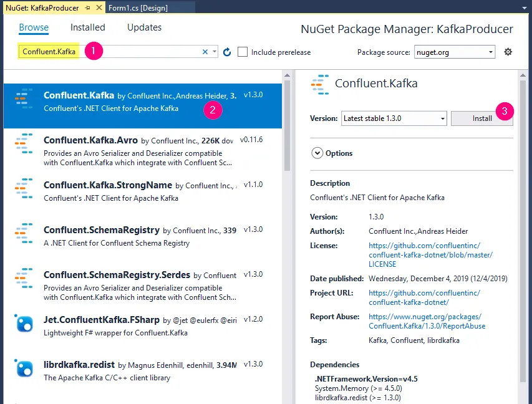Click the Date published value
This screenshot has width=532, height=404.
[x=438, y=279]
